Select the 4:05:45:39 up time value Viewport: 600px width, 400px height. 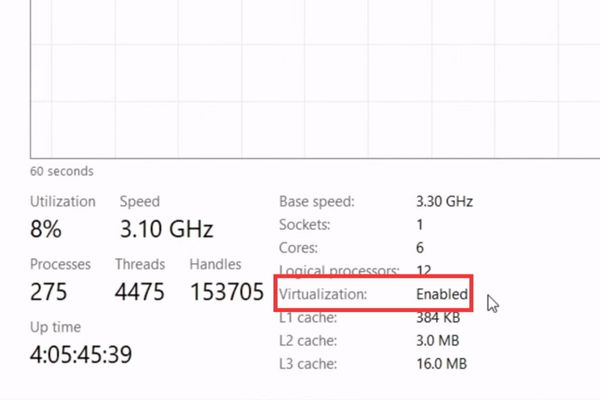point(81,354)
